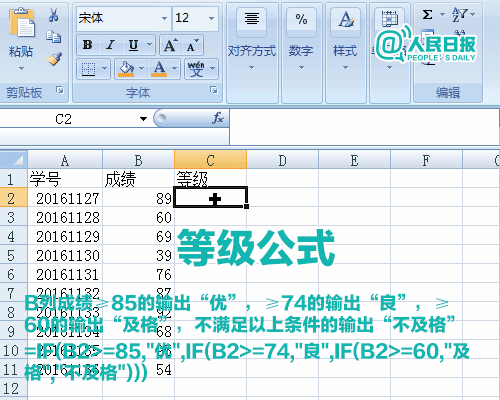
Task: Click the fill handle of cell C2
Action: (x=246, y=207)
